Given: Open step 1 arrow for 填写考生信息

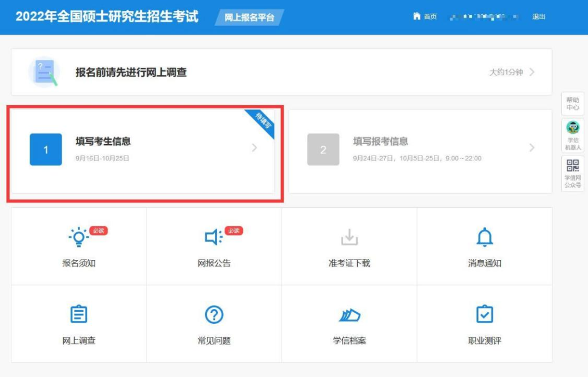Looking at the screenshot, I should tap(254, 147).
